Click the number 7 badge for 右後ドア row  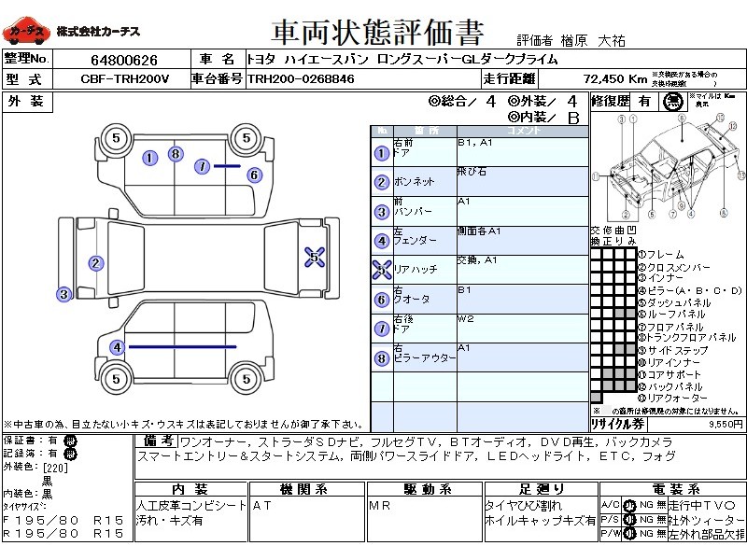[x=382, y=329]
